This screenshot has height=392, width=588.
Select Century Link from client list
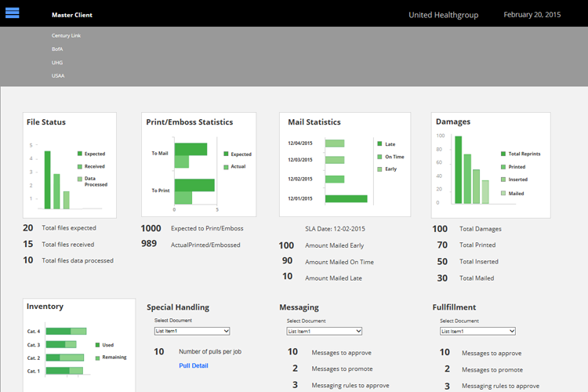tap(66, 35)
